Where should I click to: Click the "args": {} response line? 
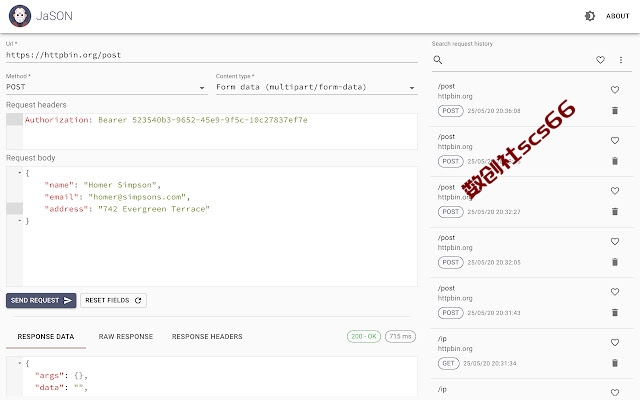point(61,375)
